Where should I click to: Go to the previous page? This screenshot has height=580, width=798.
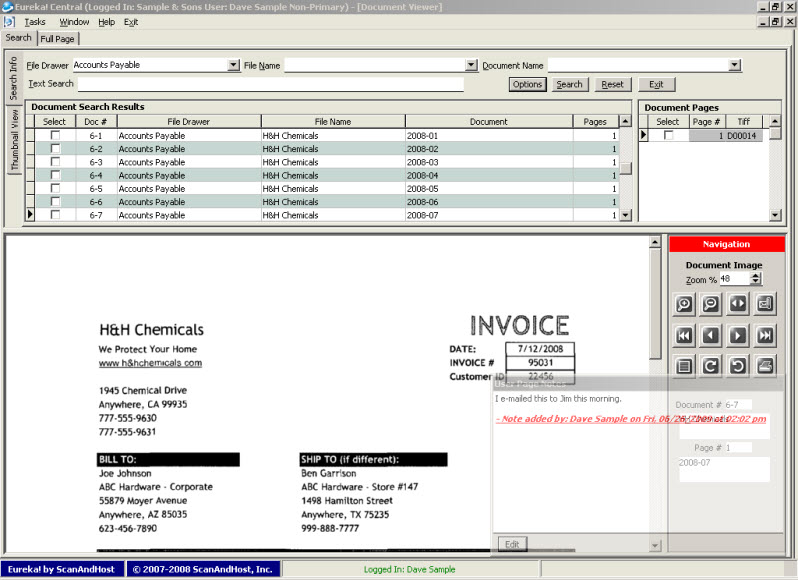coord(711,335)
